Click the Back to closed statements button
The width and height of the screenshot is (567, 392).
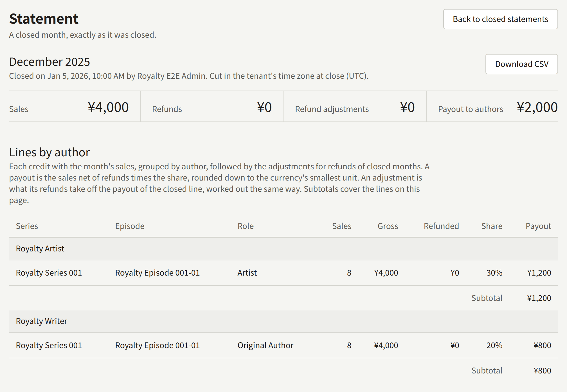500,19
